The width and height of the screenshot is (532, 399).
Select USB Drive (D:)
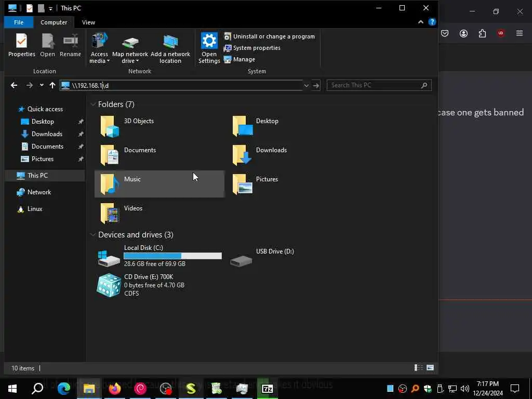291,256
